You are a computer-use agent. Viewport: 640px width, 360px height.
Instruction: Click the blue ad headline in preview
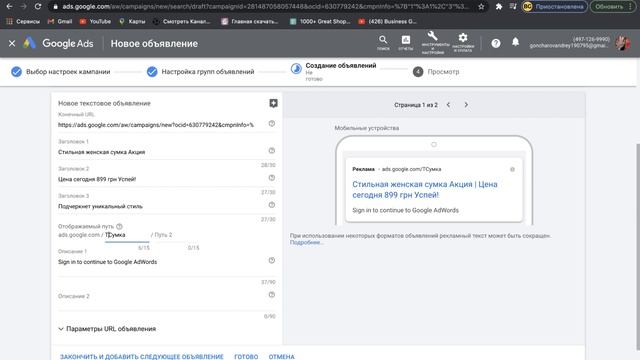click(425, 190)
